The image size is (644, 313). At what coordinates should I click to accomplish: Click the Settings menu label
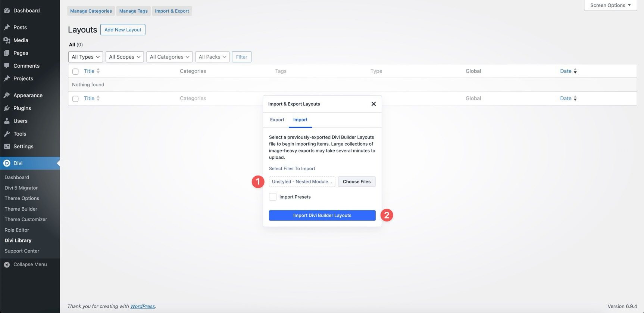pyautogui.click(x=24, y=146)
